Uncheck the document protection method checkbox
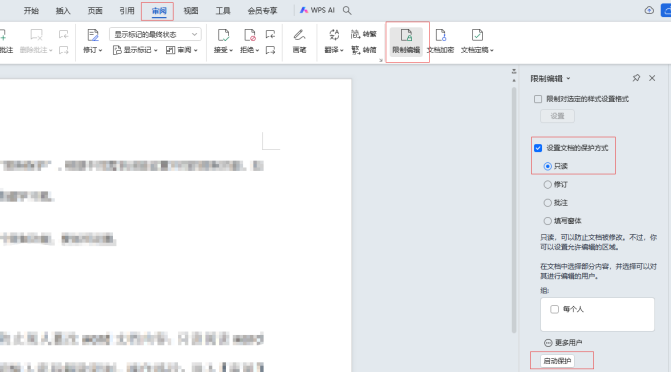Screen dimensions: 671x372 click(x=538, y=148)
